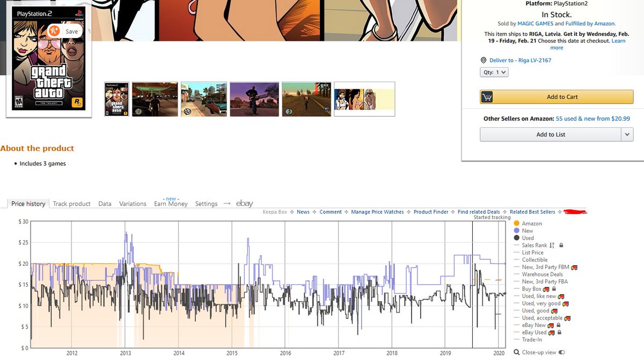Select the countryside road screenshot thumbnail

point(306,99)
